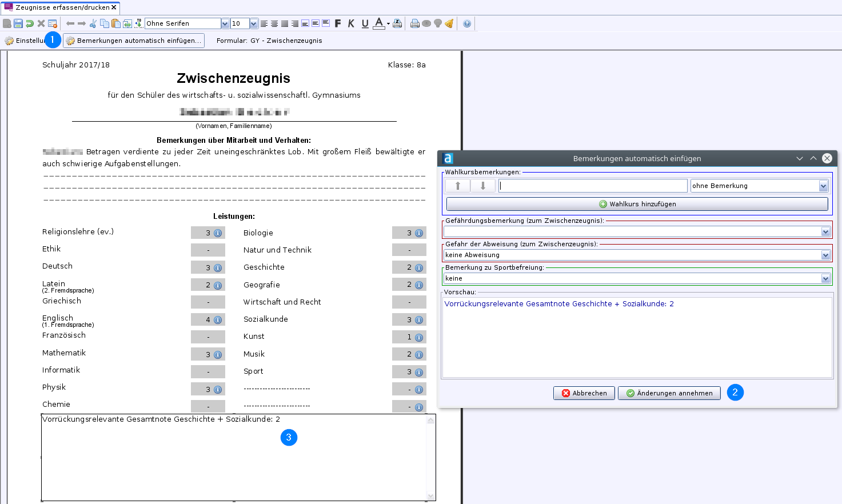Click the printer icon
The image size is (842, 504).
click(414, 23)
